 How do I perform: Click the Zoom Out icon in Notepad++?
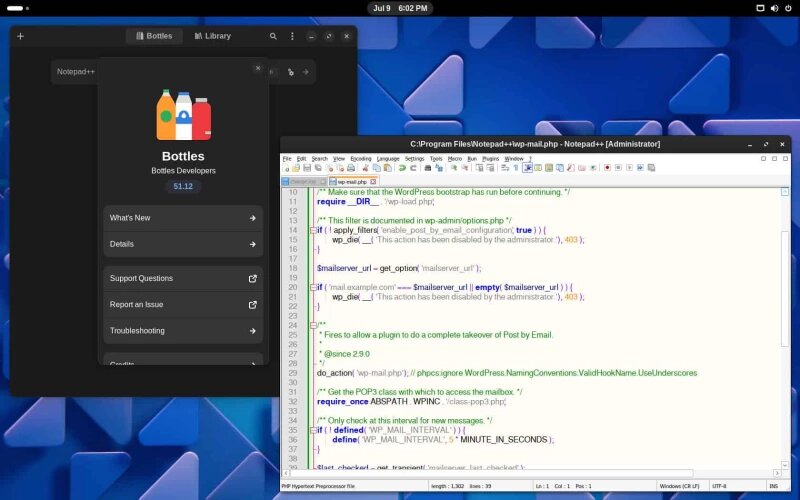[465, 167]
